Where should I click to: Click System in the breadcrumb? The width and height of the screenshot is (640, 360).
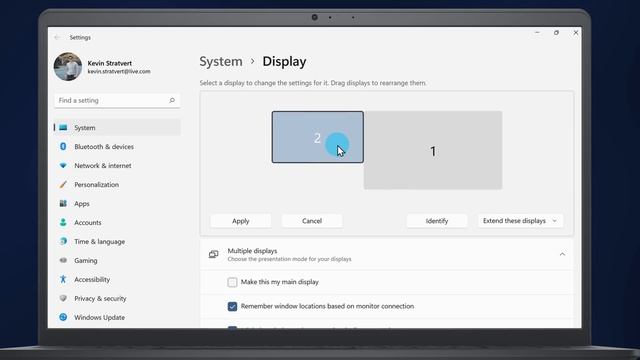coord(221,62)
